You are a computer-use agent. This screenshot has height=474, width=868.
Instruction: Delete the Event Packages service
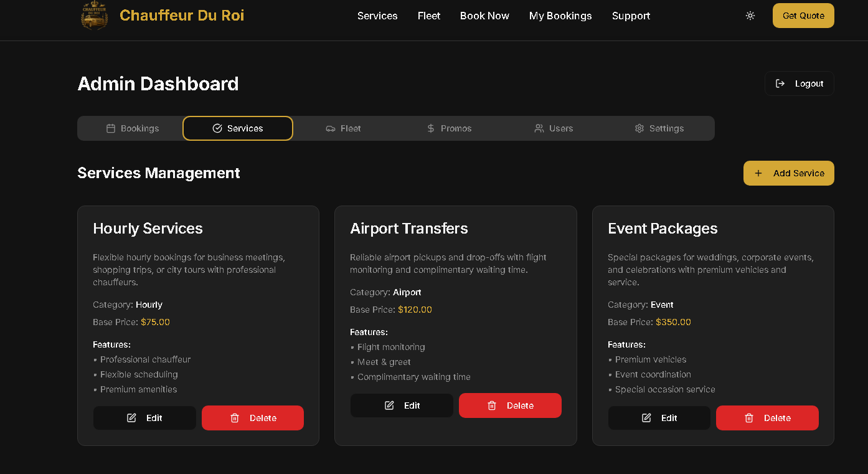click(767, 418)
